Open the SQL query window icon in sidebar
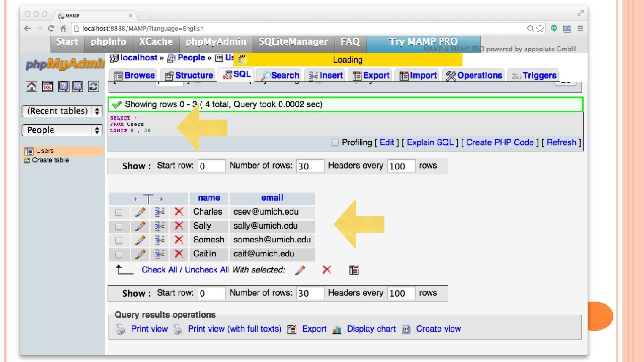 tap(47, 86)
